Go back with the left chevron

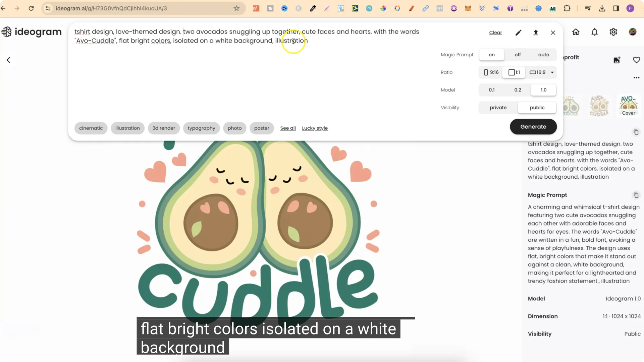(9, 60)
